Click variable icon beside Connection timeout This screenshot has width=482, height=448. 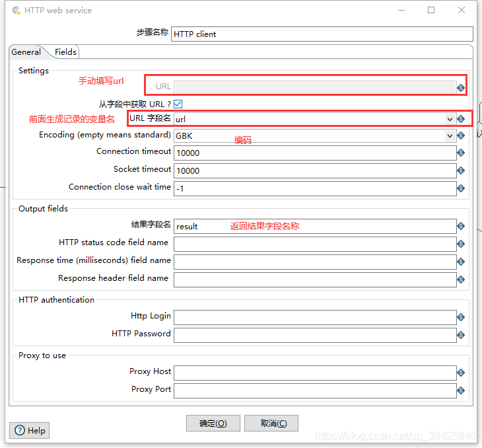coord(460,153)
